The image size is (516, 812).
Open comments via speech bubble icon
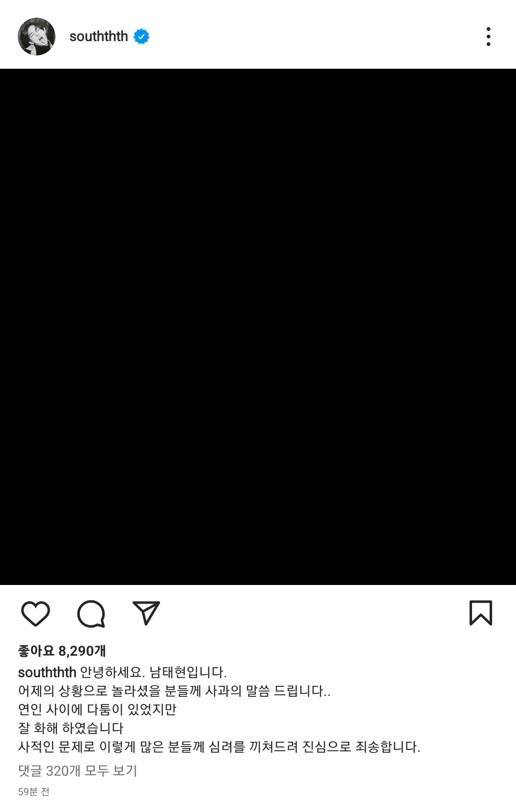click(91, 614)
